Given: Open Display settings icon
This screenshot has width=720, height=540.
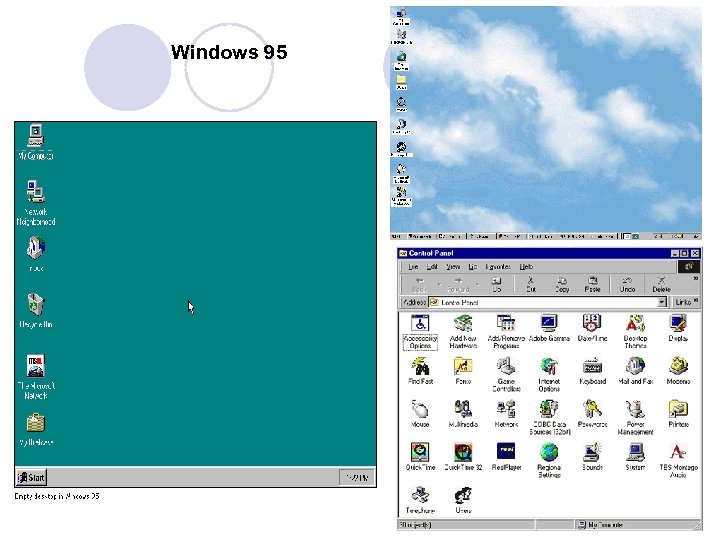Looking at the screenshot, I should click(678, 327).
